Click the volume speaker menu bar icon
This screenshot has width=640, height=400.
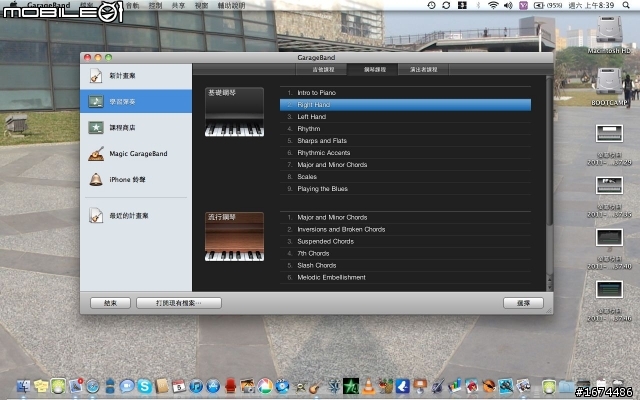click(x=508, y=5)
